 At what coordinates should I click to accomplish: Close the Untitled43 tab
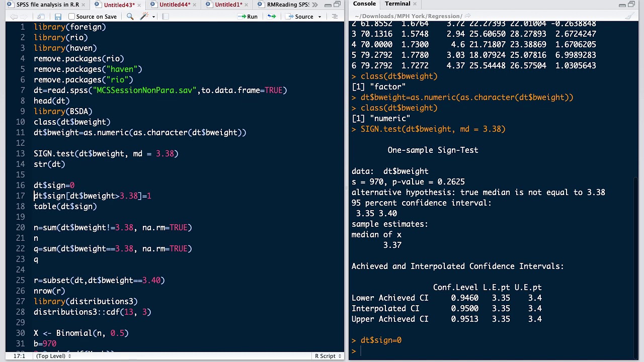pos(139,5)
